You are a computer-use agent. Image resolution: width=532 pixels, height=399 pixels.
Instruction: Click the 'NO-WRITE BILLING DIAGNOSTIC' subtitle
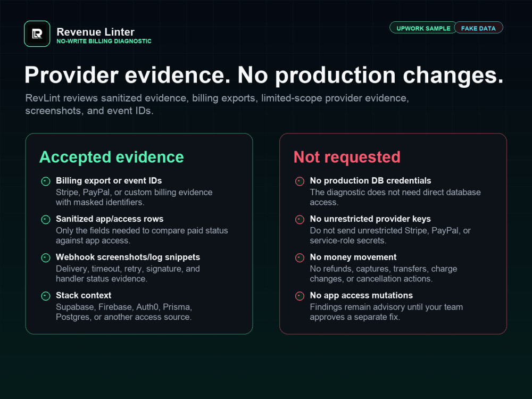(104, 41)
